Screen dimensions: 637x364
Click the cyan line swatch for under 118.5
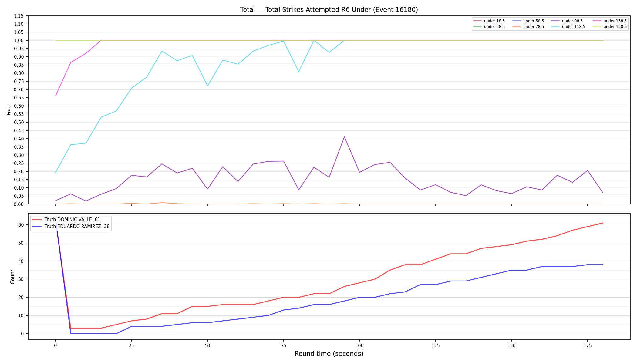pyautogui.click(x=555, y=27)
